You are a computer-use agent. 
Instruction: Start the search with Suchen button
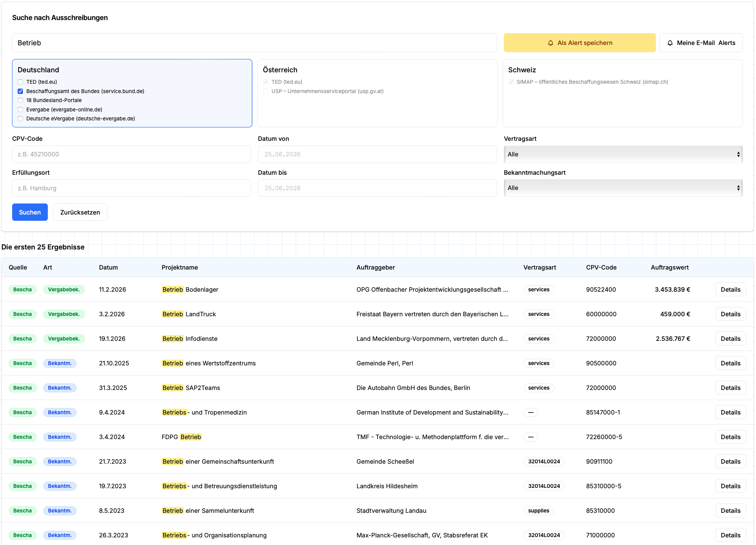[30, 212]
